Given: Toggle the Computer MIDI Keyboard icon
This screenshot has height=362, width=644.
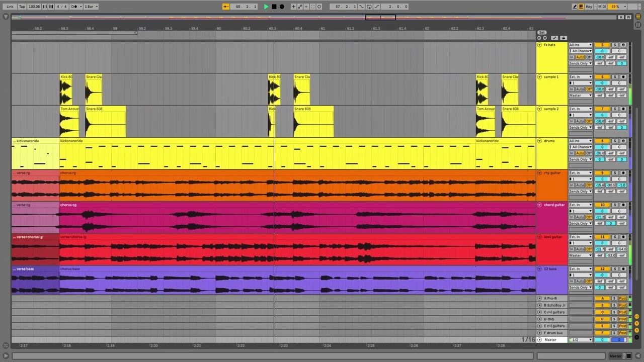Looking at the screenshot, I should click(x=581, y=7).
